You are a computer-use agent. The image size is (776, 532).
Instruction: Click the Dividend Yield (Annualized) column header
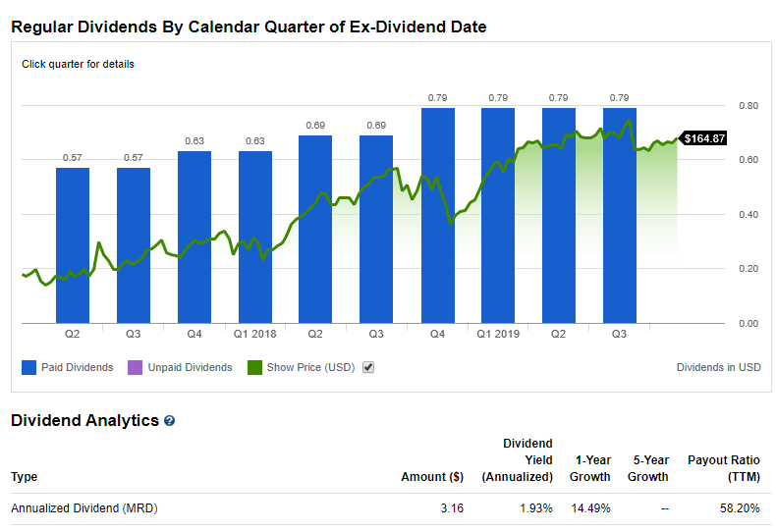pyautogui.click(x=517, y=459)
